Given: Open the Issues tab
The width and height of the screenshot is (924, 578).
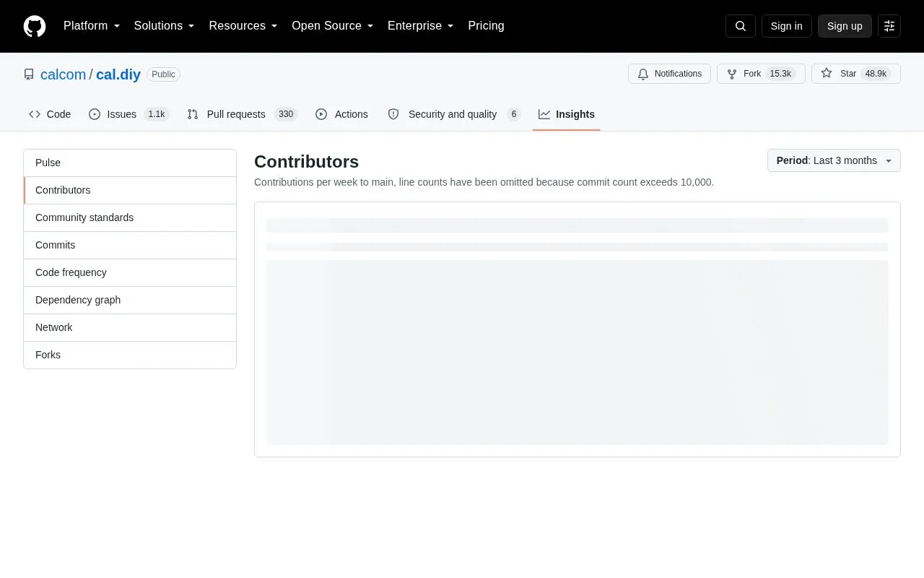Looking at the screenshot, I should tap(128, 114).
